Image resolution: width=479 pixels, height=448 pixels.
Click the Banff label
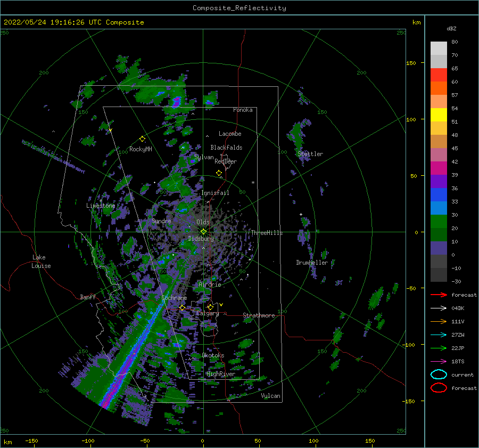tap(88, 297)
